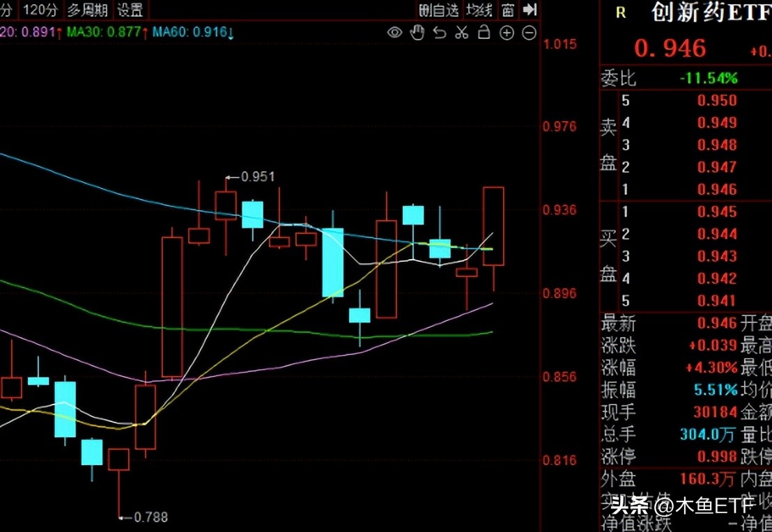Click the 涨停 value 0.998

click(717, 457)
